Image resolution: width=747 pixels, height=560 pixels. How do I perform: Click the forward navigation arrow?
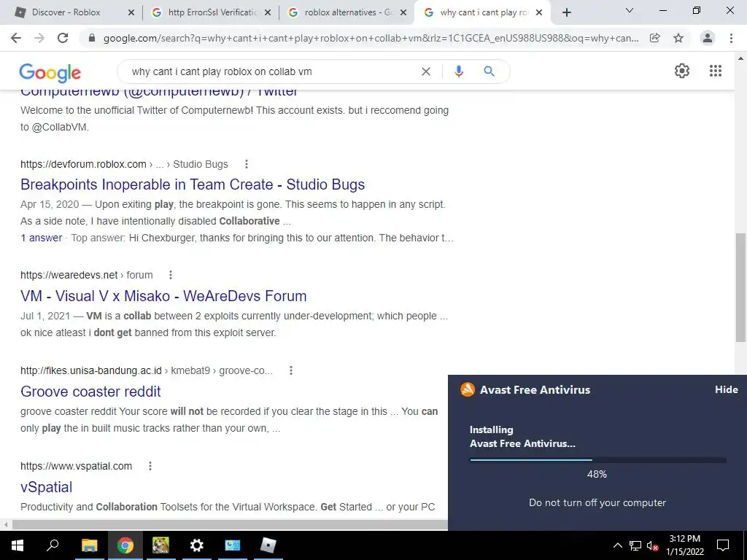tap(39, 38)
